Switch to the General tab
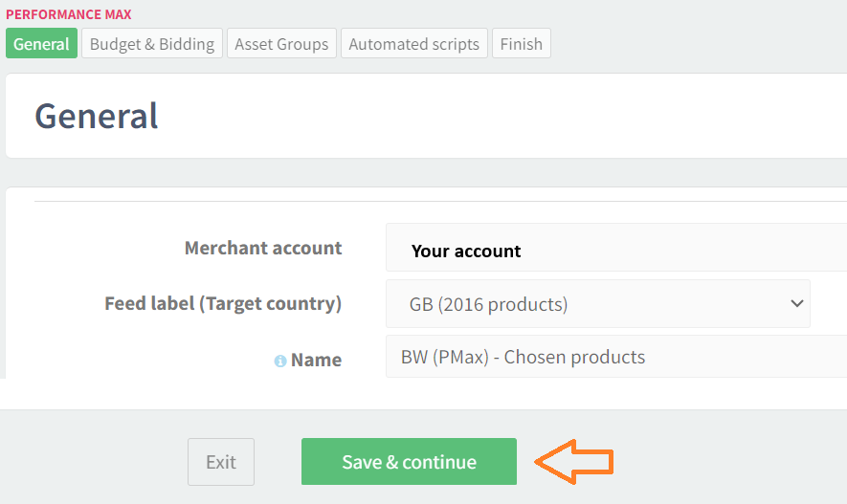The height and width of the screenshot is (504, 847). coord(41,44)
